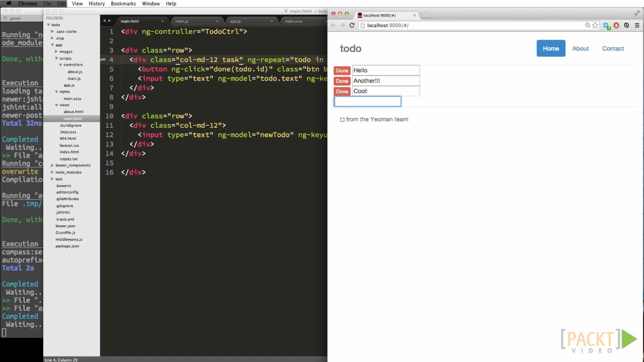Open the blue extension with green badge

coord(607,26)
